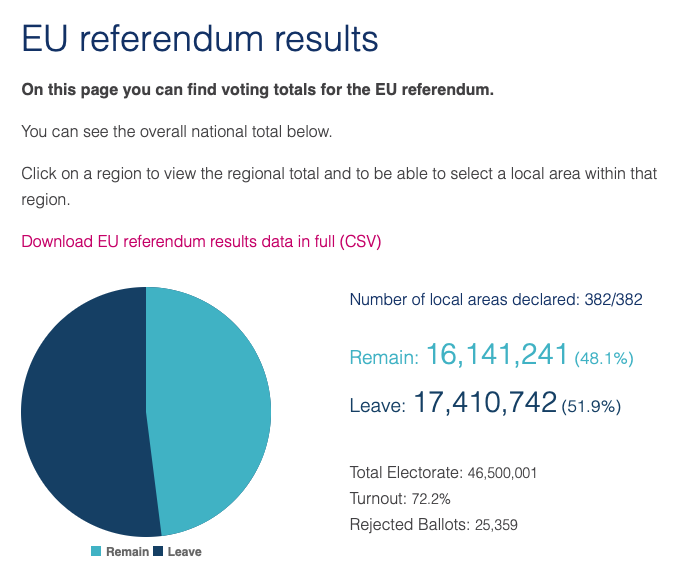
Task: Click the Leave legend color square
Action: (159, 552)
